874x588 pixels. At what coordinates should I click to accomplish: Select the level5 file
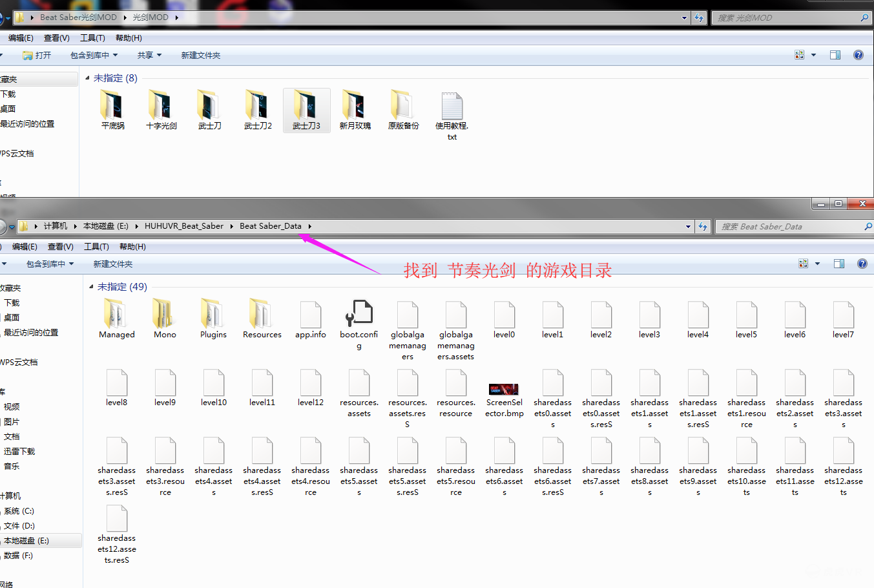pos(746,319)
